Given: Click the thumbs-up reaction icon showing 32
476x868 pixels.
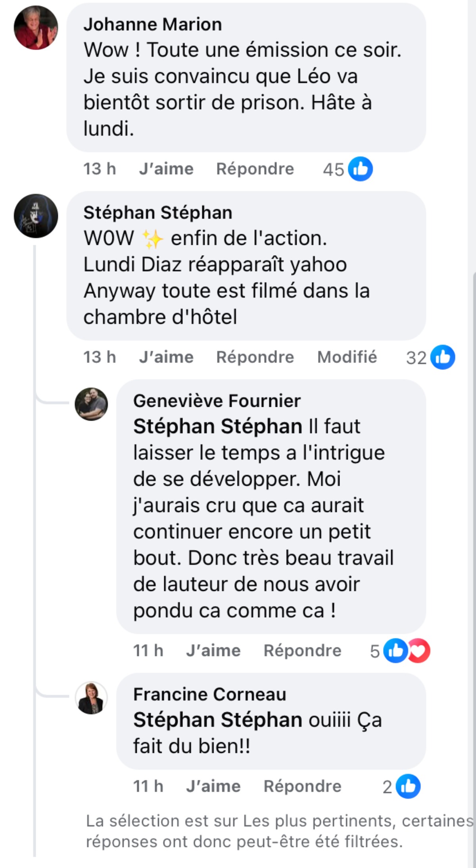Looking at the screenshot, I should (443, 357).
